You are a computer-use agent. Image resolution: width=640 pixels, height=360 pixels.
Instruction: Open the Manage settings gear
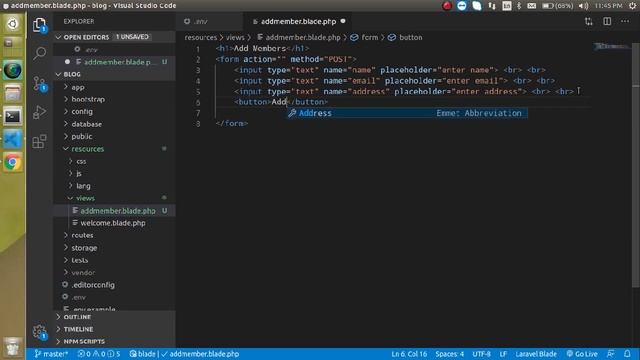40,332
